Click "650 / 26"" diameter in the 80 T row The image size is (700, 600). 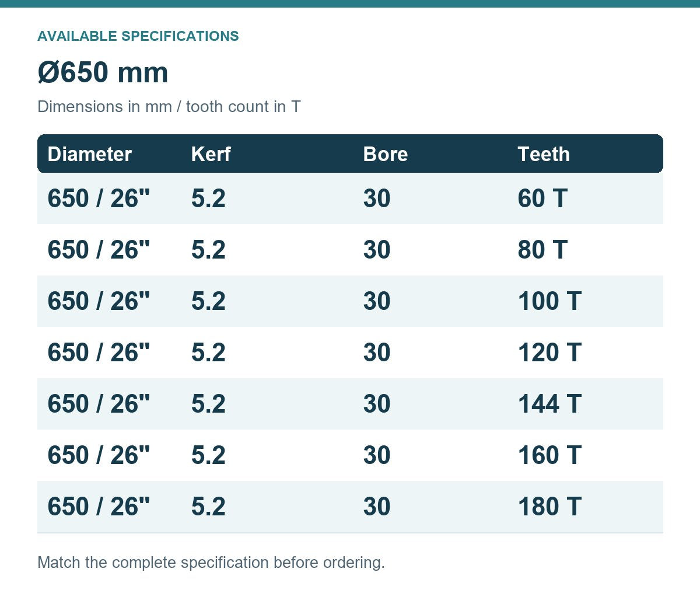99,250
